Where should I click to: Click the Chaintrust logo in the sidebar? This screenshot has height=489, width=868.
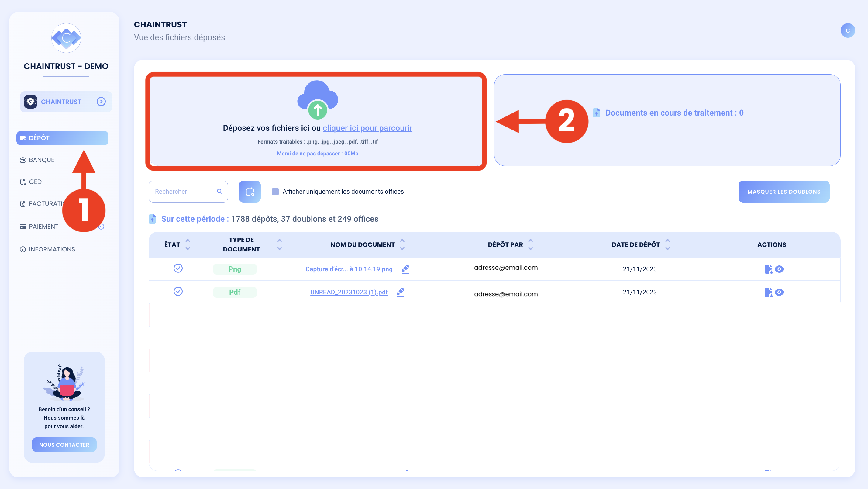click(x=66, y=38)
